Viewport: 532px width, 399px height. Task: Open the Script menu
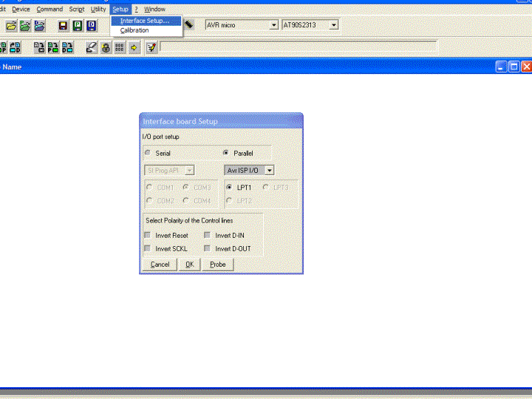(x=77, y=9)
